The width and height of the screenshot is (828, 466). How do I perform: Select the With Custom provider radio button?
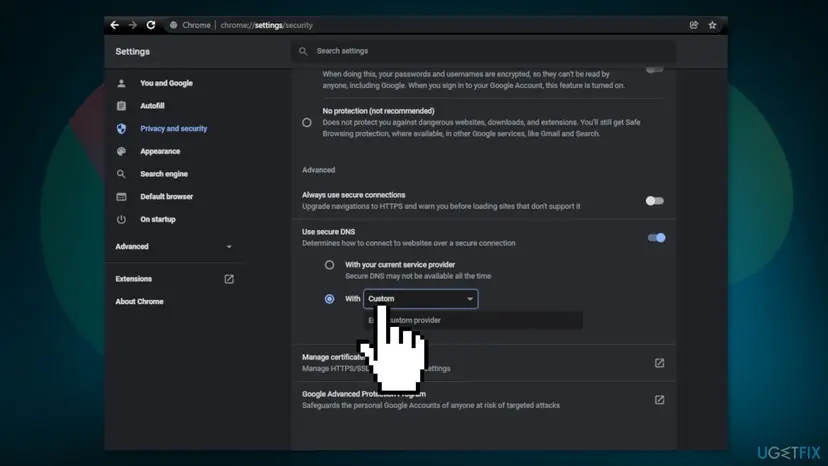[x=330, y=299]
